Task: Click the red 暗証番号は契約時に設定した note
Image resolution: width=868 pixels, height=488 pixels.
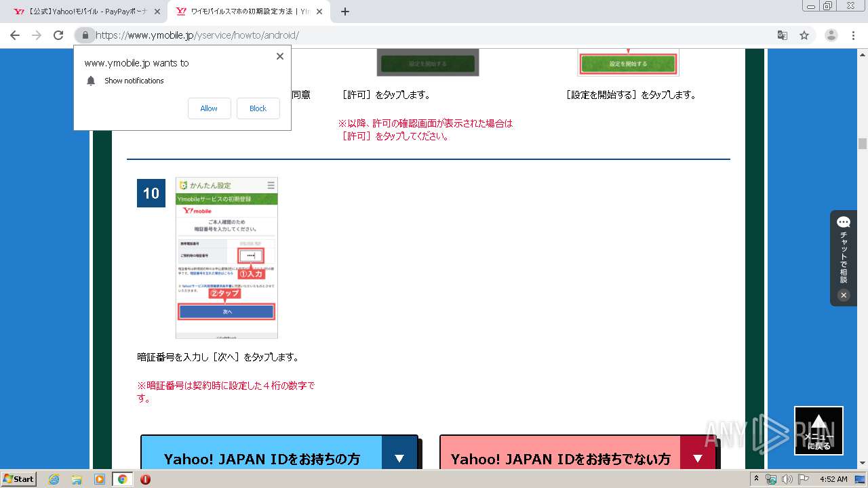Action: [226, 392]
